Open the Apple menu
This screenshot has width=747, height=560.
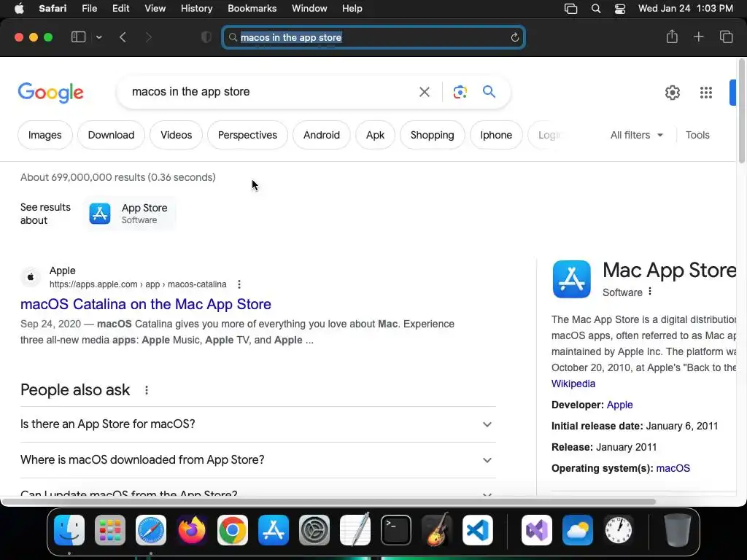[x=19, y=9]
